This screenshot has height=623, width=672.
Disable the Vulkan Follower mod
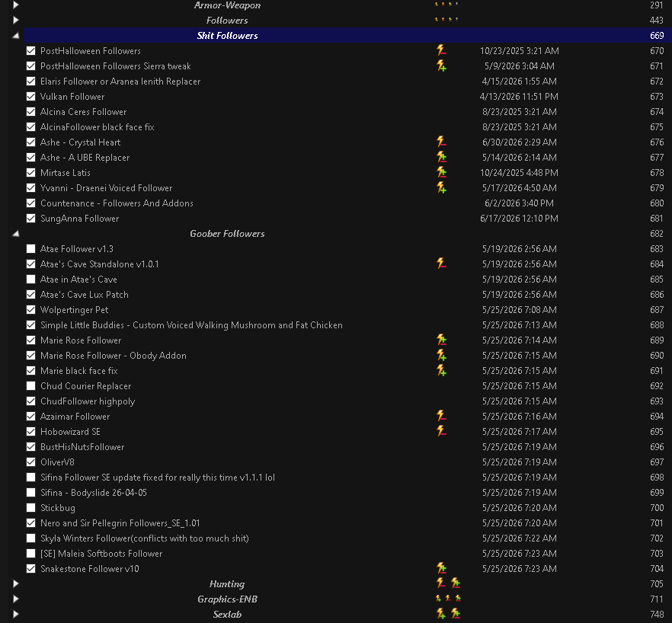(x=30, y=97)
